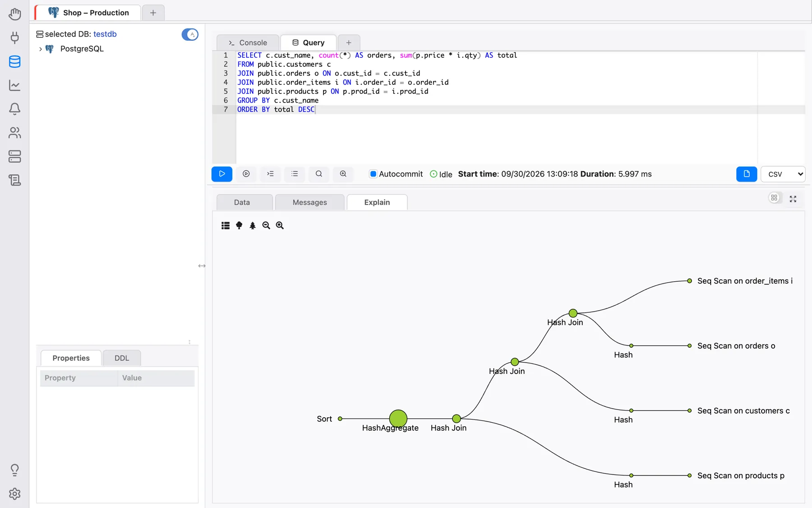Open the connections plug icon
The height and width of the screenshot is (508, 812).
[x=14, y=37]
